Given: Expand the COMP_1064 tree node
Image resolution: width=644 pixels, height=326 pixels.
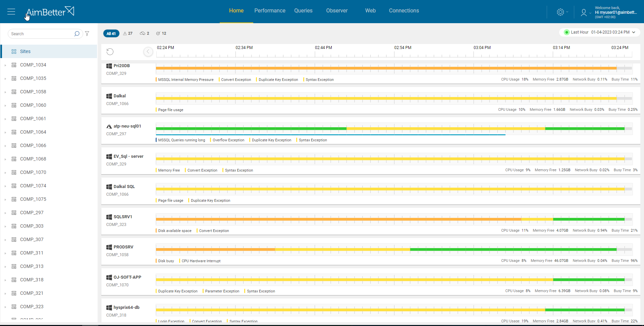Looking at the screenshot, I should 5,132.
